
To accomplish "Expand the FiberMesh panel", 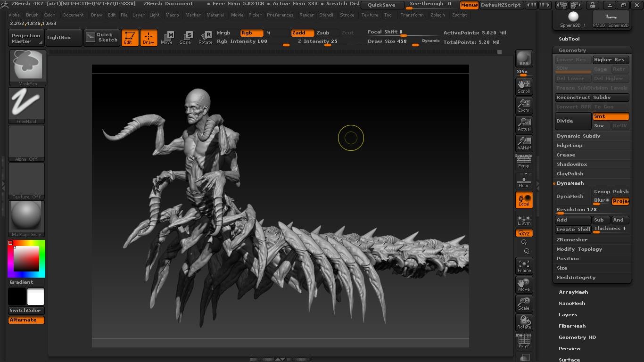I will tap(572, 326).
